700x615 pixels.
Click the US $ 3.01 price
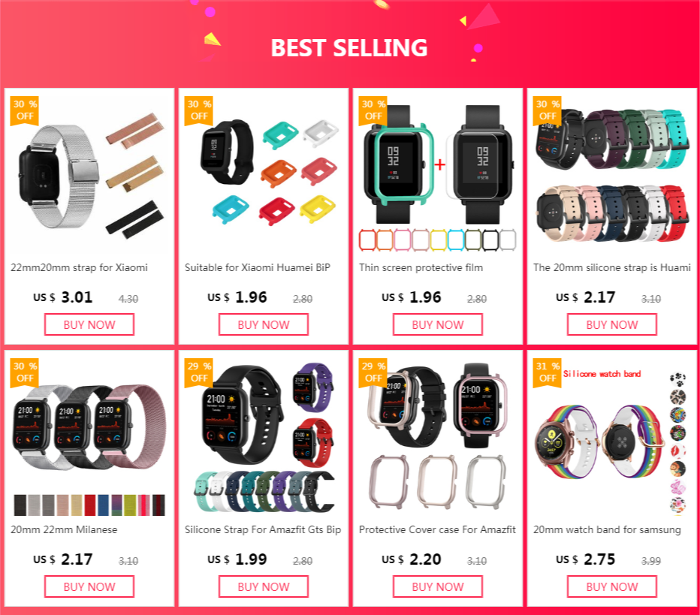pos(63,297)
